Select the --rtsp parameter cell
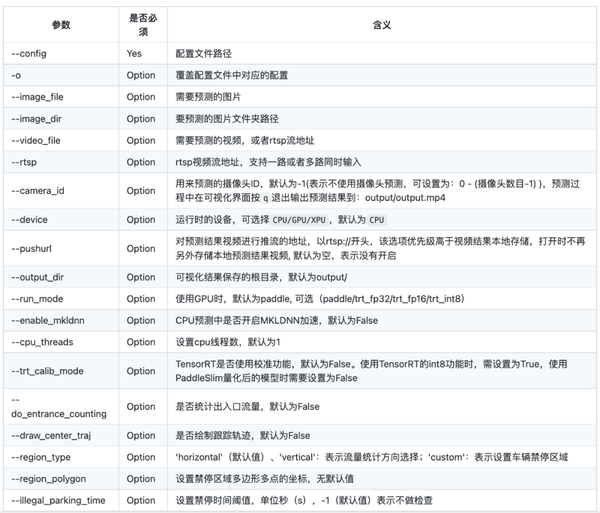600x513 pixels. pos(61,162)
